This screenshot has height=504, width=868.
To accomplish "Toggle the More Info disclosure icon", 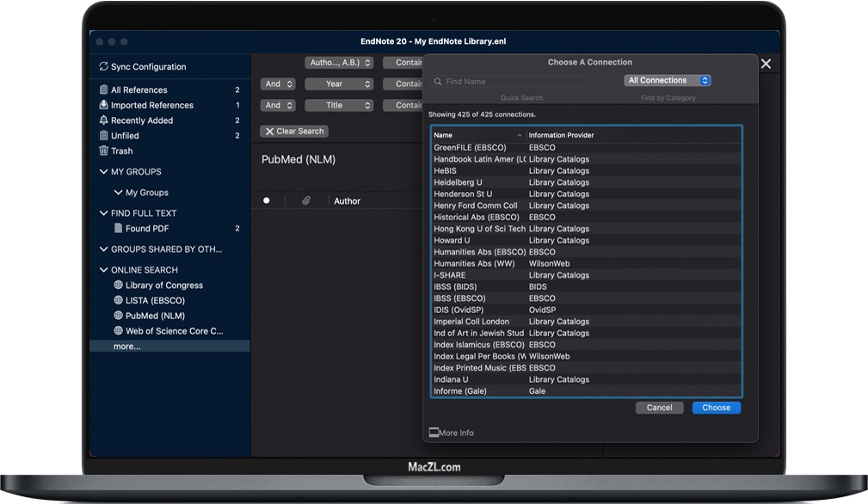I will pos(434,433).
